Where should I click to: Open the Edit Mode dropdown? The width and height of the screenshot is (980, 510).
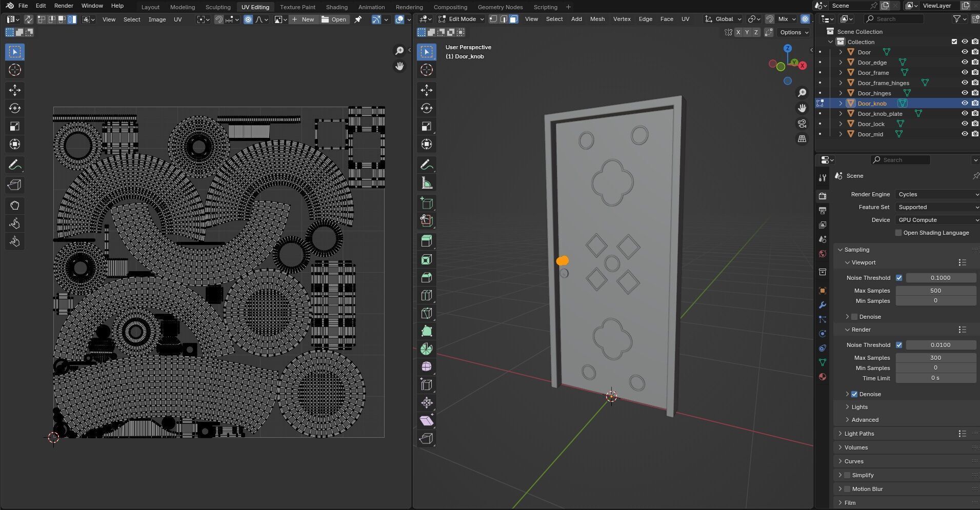click(461, 19)
